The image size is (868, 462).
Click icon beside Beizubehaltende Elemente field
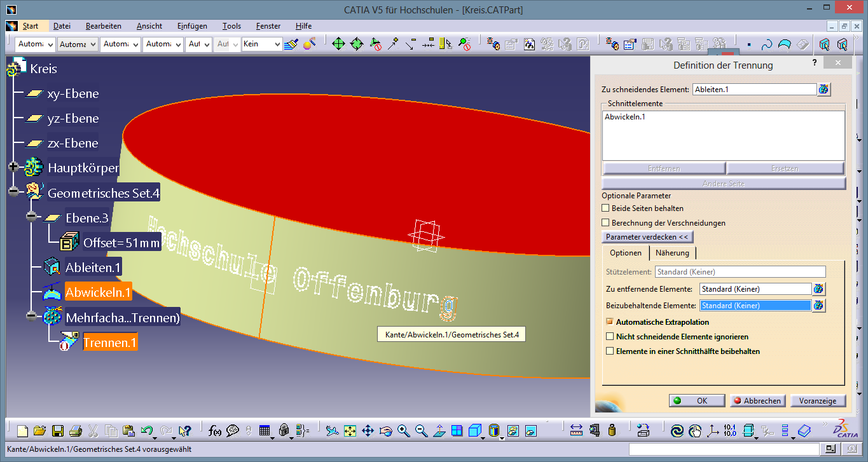point(819,306)
